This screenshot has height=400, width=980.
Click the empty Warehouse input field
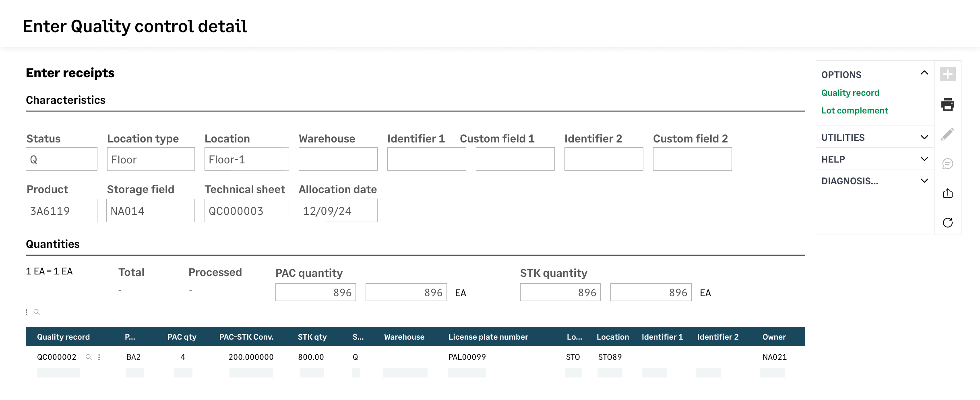[x=338, y=159]
